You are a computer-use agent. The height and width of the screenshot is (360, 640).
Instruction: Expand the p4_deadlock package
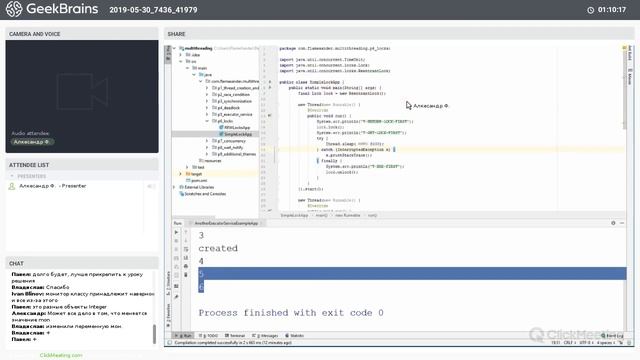coord(207,108)
